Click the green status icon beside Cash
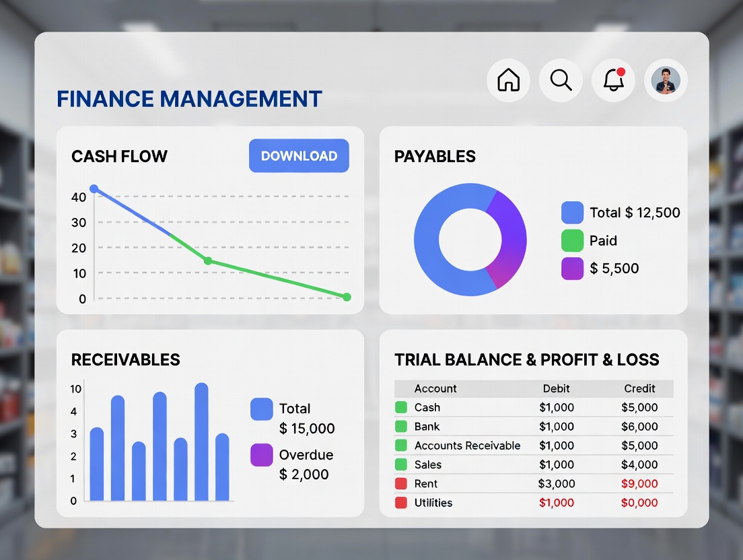The image size is (743, 560). click(401, 407)
